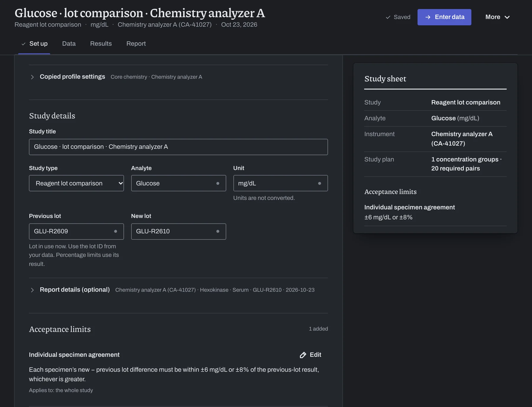The height and width of the screenshot is (407, 532).
Task: Click 'Units are not converted.' hint text
Action: tap(264, 198)
